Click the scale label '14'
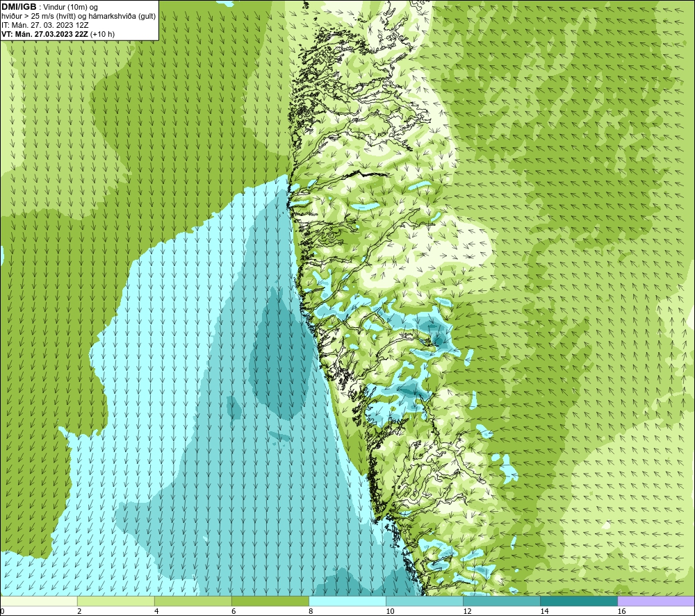Image resolution: width=695 pixels, height=616 pixels. pos(544,611)
